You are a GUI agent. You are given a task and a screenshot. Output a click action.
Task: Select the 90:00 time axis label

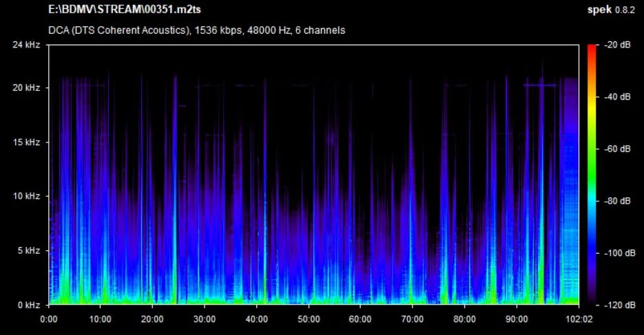pos(517,318)
